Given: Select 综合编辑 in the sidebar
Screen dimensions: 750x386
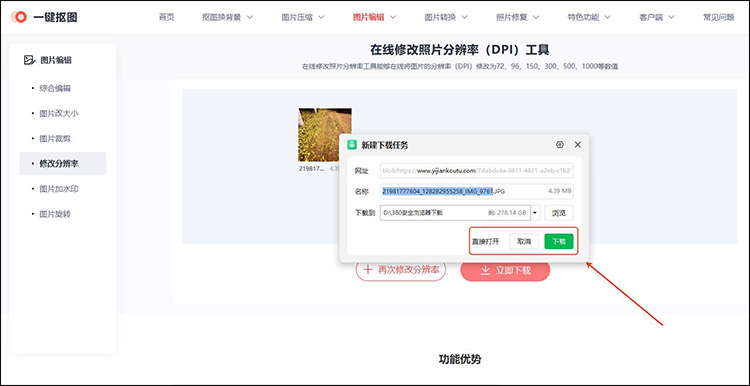Looking at the screenshot, I should 55,88.
